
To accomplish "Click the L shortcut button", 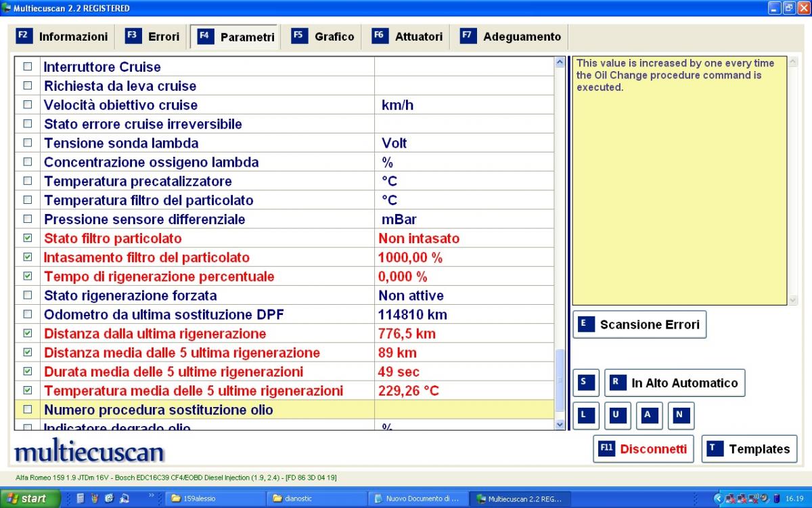I will pos(586,416).
